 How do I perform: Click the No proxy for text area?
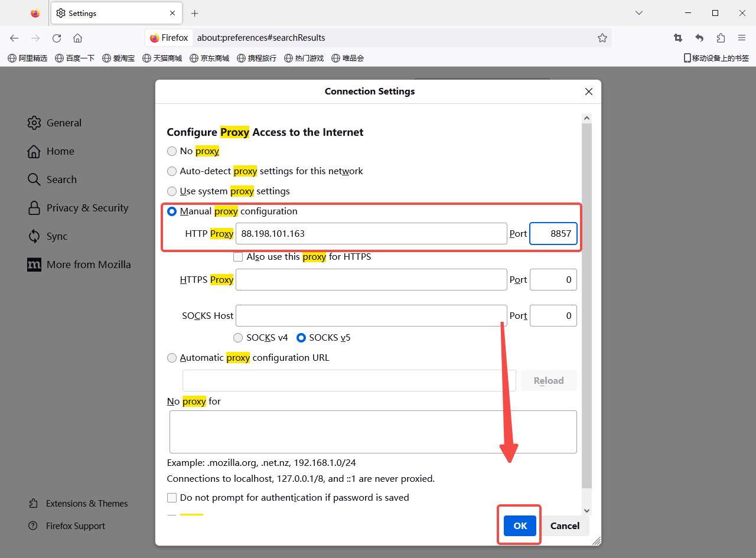click(373, 432)
